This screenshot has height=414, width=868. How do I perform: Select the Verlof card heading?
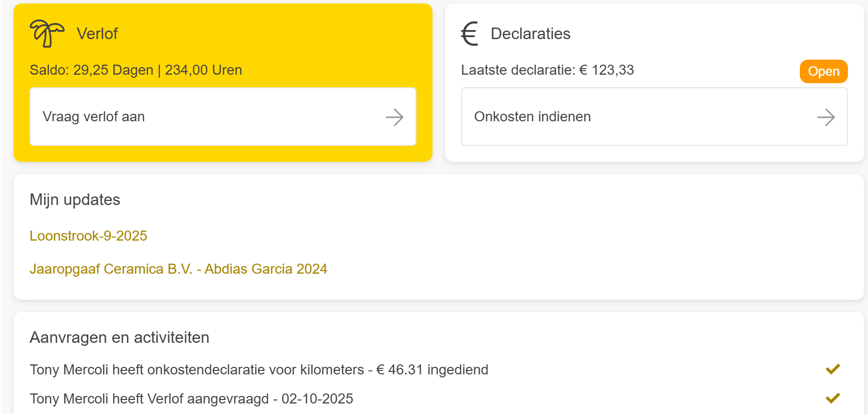click(x=97, y=34)
